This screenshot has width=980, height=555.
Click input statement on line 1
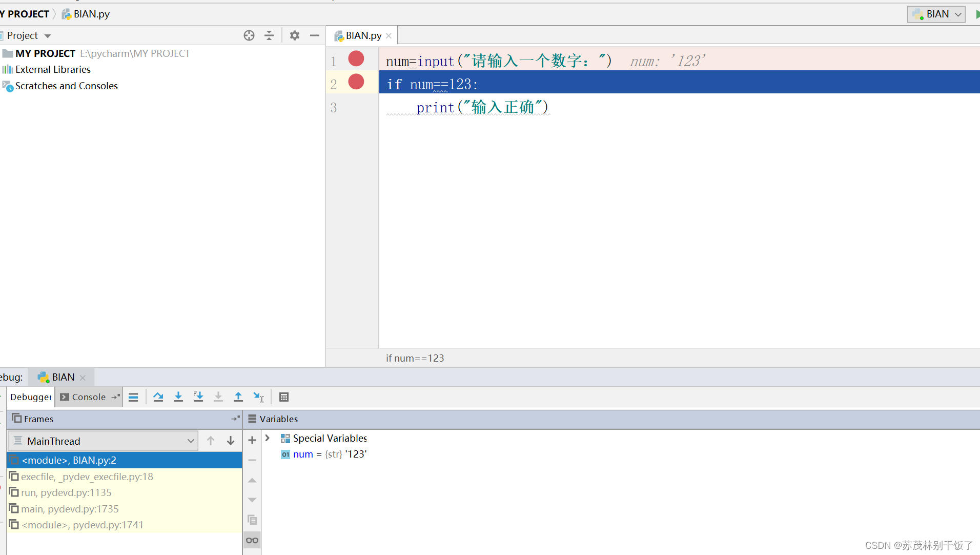click(x=499, y=61)
